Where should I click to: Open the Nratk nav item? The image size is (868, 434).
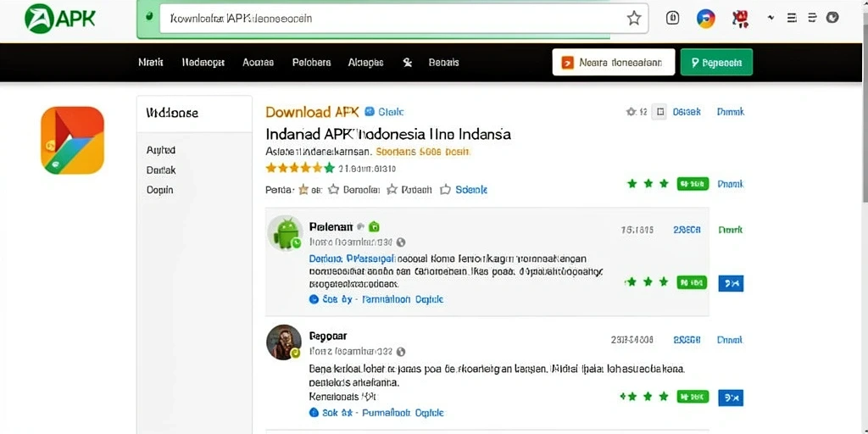point(151,63)
